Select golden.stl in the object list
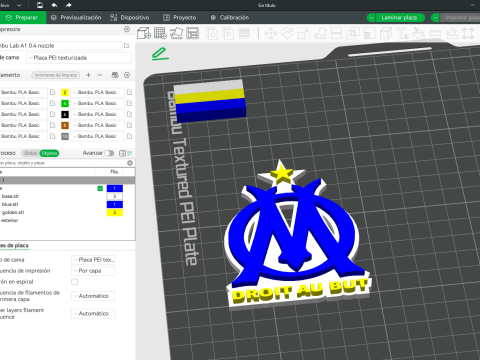This screenshot has height=360, width=480. click(13, 212)
